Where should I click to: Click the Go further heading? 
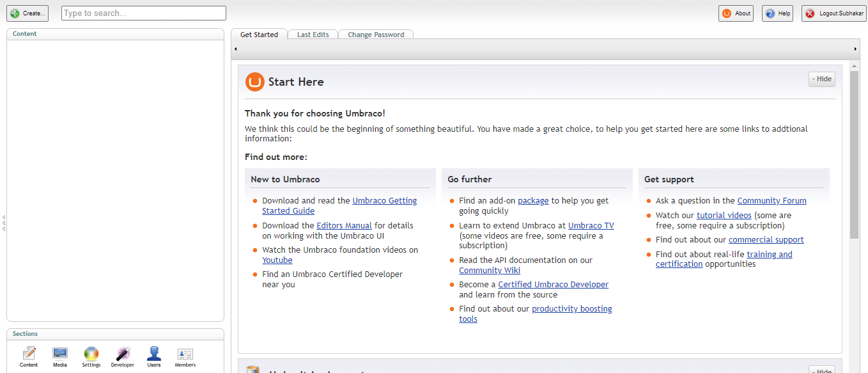(x=470, y=179)
